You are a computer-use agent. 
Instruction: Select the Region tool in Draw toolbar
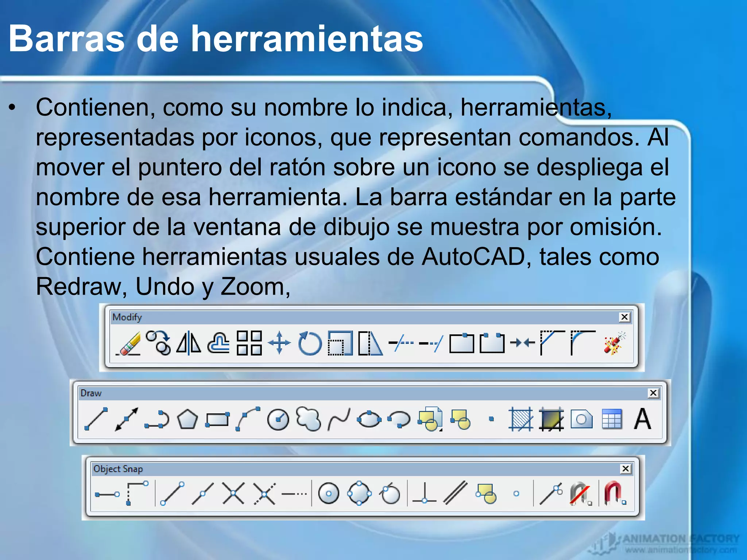pos(581,419)
